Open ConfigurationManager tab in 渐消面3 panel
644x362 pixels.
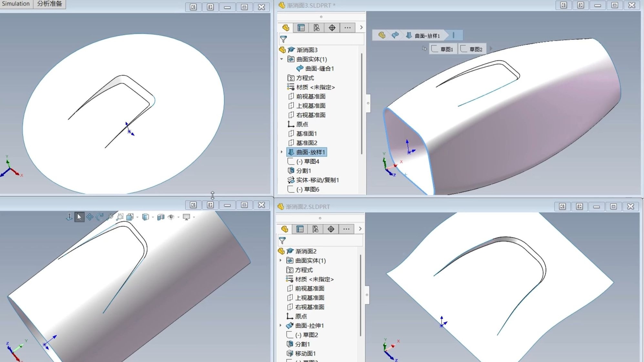point(316,28)
